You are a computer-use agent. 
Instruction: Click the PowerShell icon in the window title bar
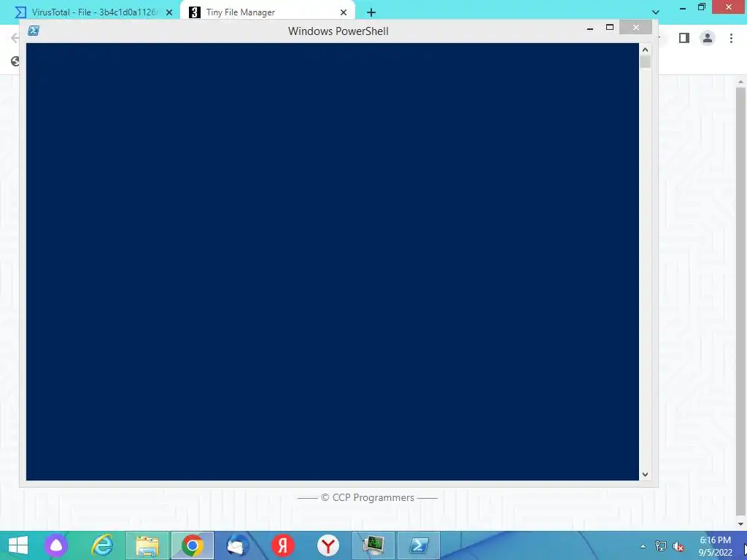point(34,31)
